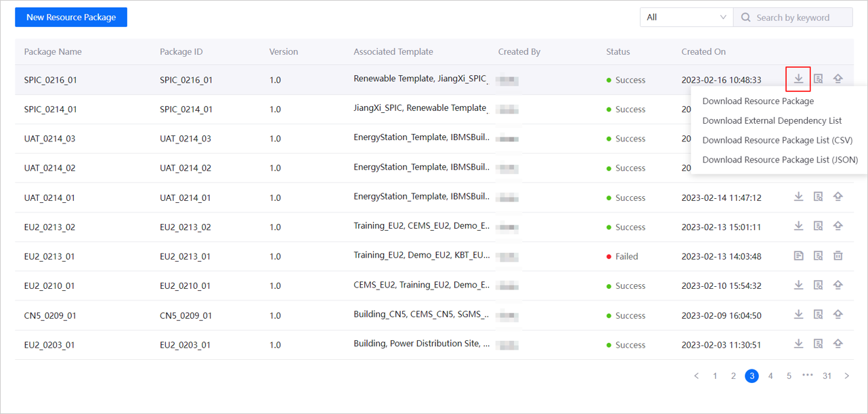
Task: Select Download Resource Package List (JSON)
Action: [x=780, y=160]
